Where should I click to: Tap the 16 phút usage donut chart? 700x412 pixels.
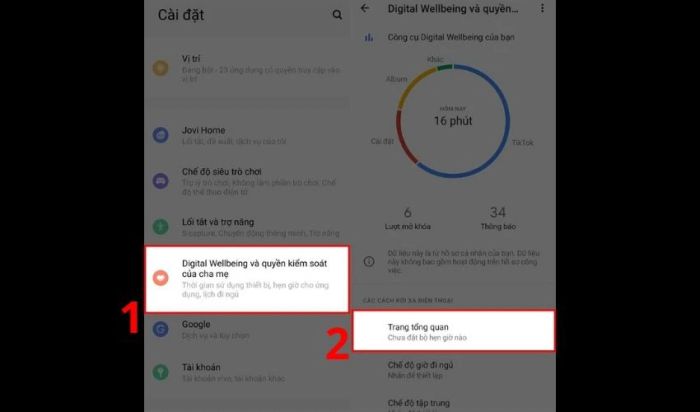coord(453,121)
